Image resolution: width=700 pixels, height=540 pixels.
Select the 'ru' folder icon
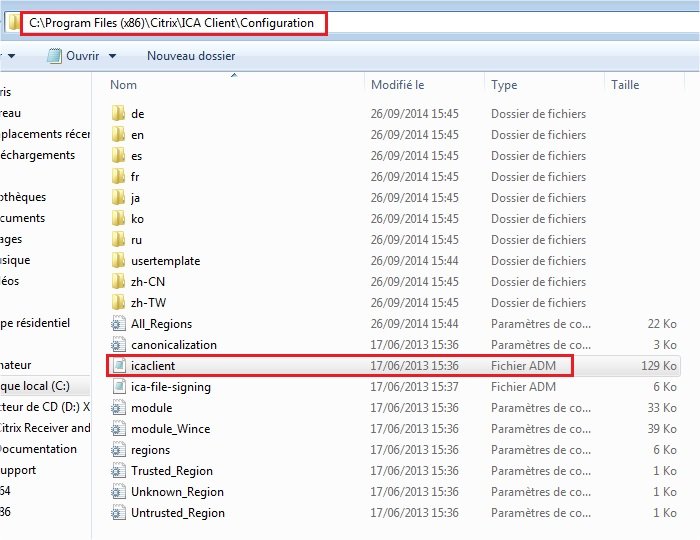click(118, 239)
